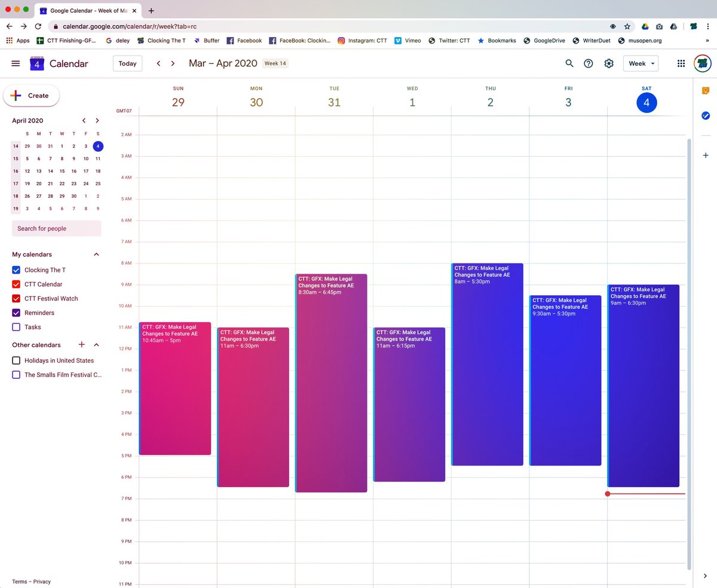The image size is (717, 588).
Task: Click the Today button
Action: click(127, 63)
